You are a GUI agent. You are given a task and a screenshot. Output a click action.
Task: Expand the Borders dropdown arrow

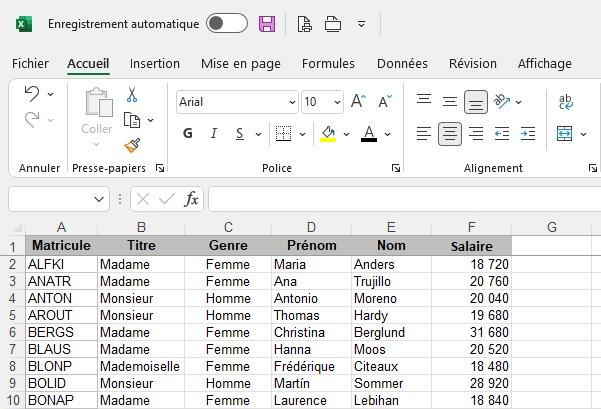pos(302,134)
